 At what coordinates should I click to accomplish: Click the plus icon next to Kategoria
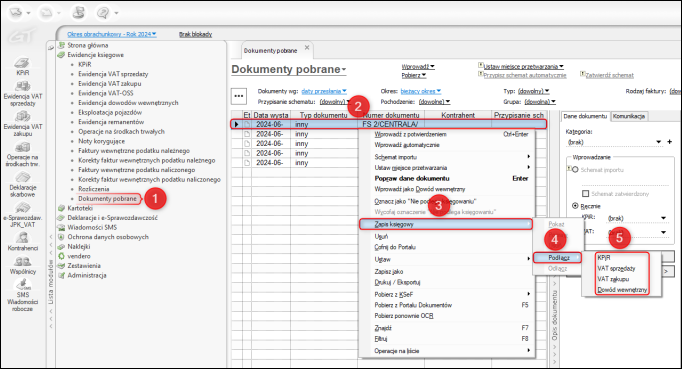click(669, 142)
